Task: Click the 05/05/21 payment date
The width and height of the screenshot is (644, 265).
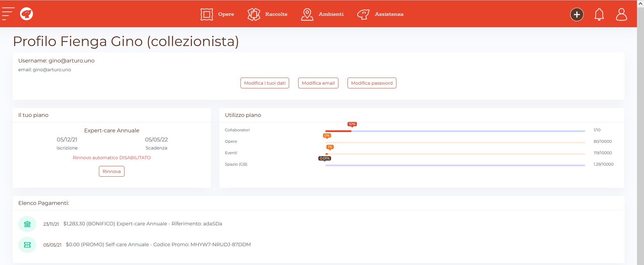Action: click(52, 245)
